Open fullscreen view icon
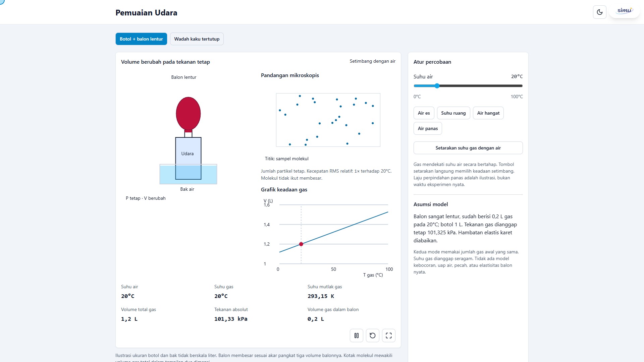644x362 pixels. coord(388,336)
